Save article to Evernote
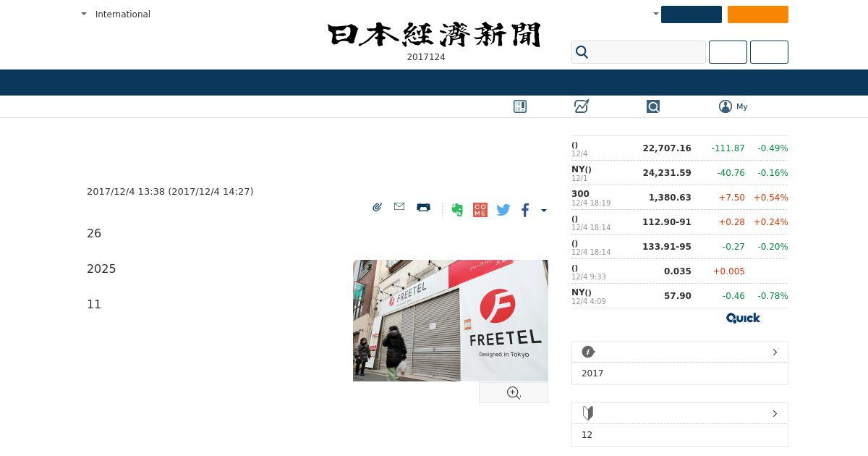The width and height of the screenshot is (868, 456). 456,210
